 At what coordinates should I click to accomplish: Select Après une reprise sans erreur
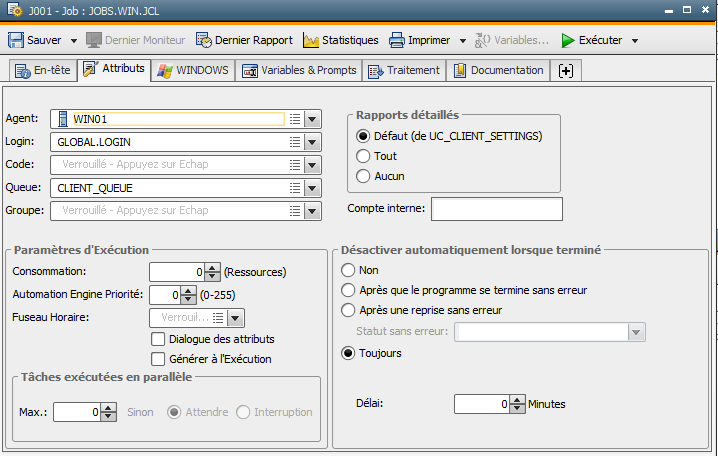point(348,310)
